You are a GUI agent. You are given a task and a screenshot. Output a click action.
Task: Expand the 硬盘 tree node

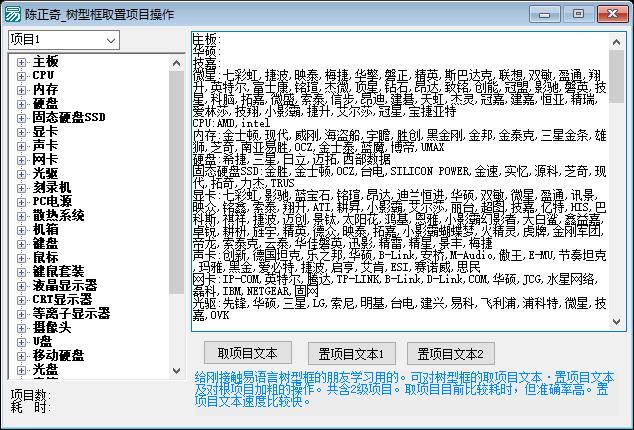click(x=21, y=104)
